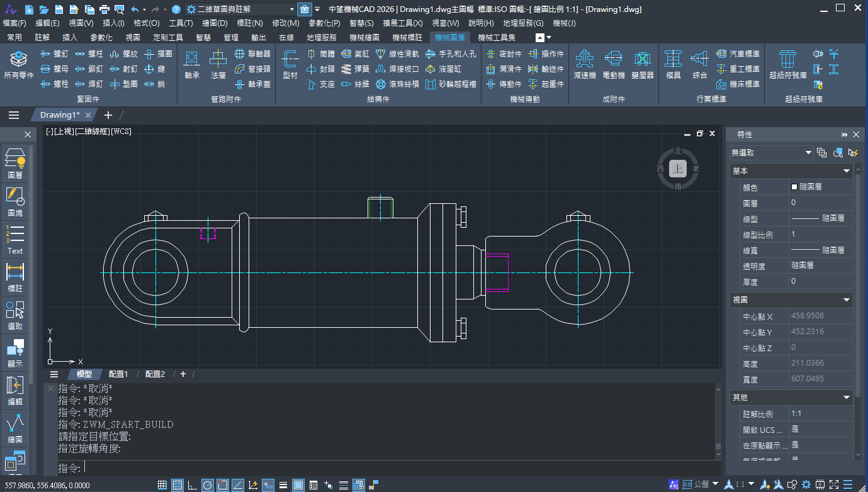Toggle PickAdd mode icon in properties panel
Screen dimensions: 868x492
coord(822,152)
